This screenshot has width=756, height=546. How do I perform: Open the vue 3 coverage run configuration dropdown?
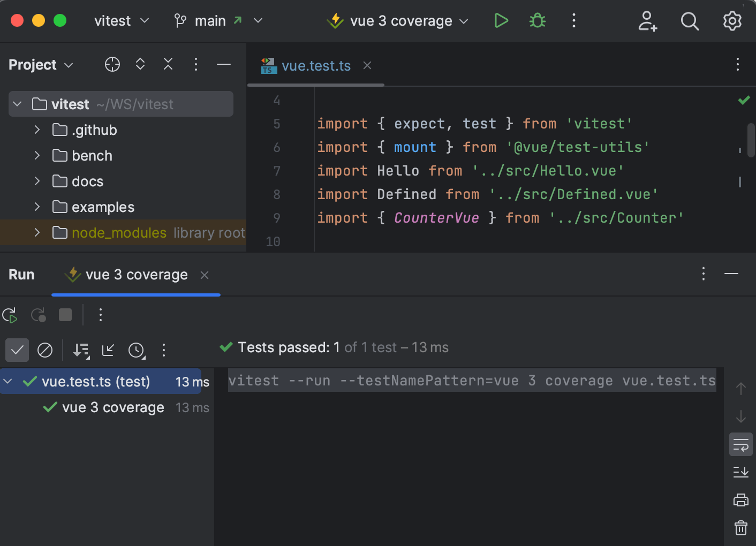[x=464, y=21]
